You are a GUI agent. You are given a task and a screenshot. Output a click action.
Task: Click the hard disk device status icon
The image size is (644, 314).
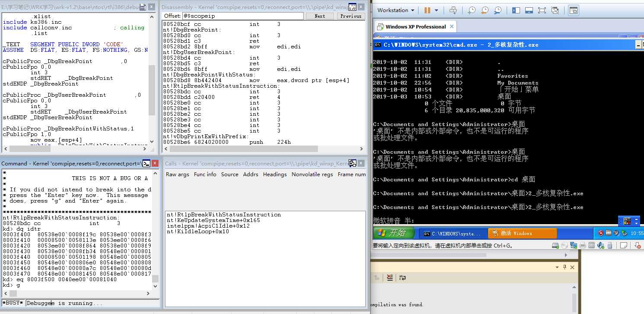[555, 245]
